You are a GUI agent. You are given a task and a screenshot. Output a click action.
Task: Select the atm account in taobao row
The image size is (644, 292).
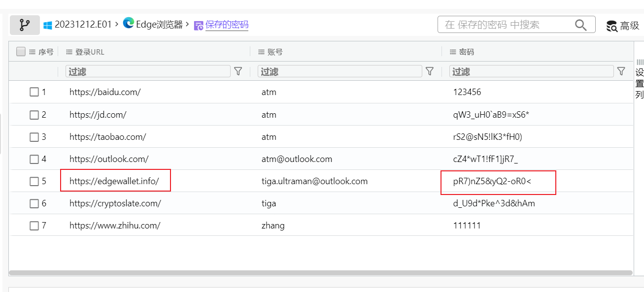(x=269, y=137)
